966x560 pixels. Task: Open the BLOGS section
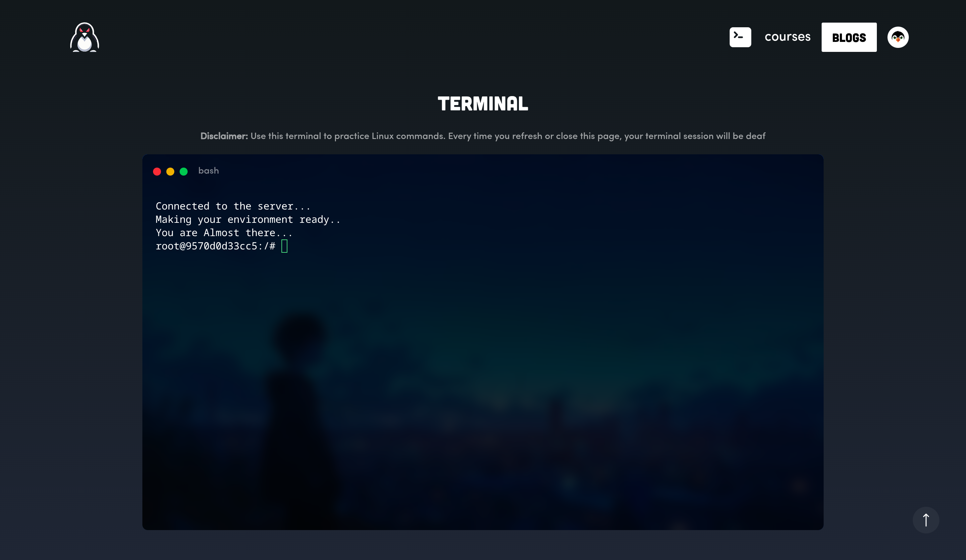click(849, 37)
